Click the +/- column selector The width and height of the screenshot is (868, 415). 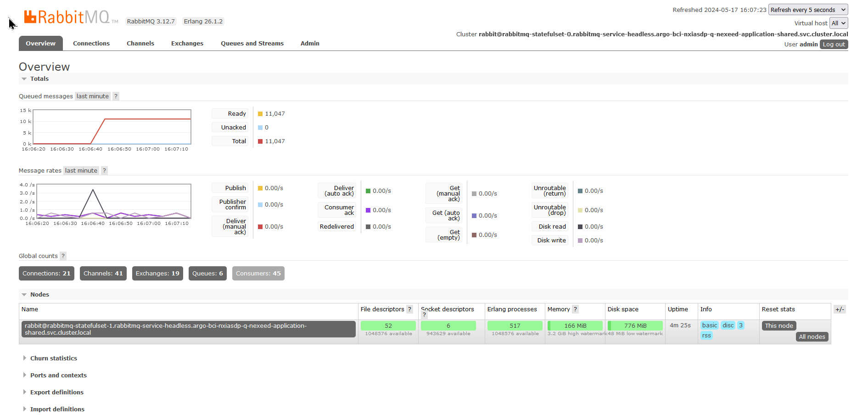840,309
